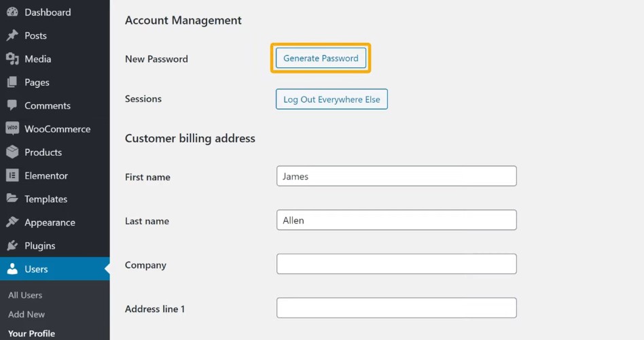Click the Company label
The width and height of the screenshot is (644, 340).
(x=145, y=265)
